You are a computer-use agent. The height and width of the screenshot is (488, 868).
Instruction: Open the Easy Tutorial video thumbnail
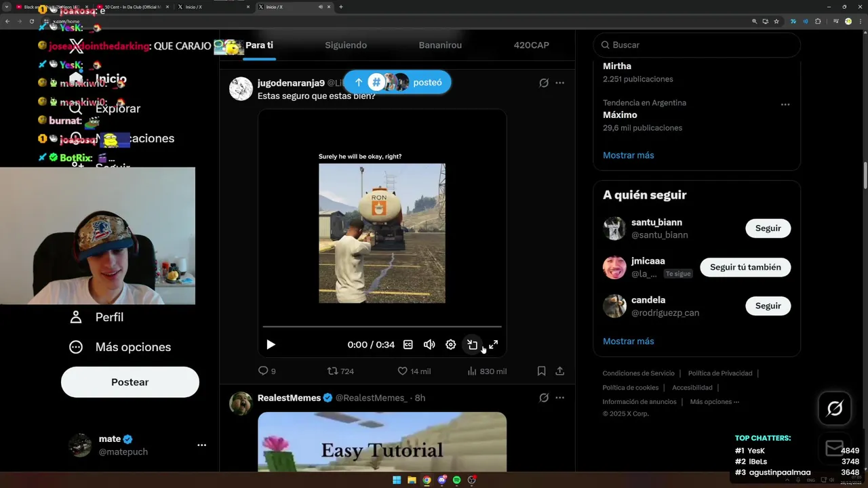coord(382,442)
